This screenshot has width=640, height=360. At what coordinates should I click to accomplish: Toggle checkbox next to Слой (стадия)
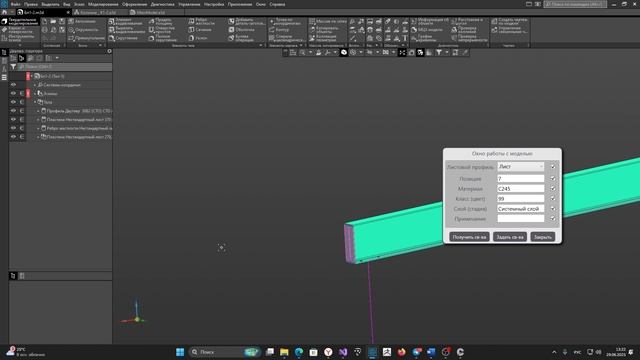pyautogui.click(x=553, y=209)
